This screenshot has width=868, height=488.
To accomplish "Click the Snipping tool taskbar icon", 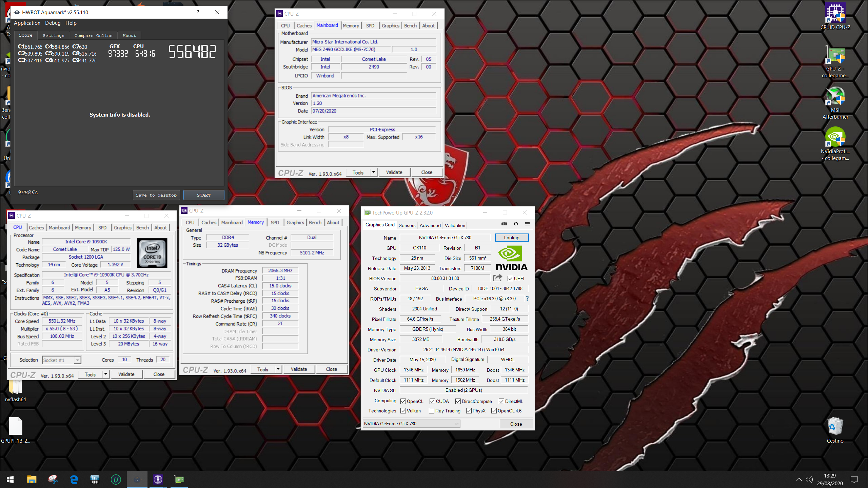I will (x=53, y=480).
